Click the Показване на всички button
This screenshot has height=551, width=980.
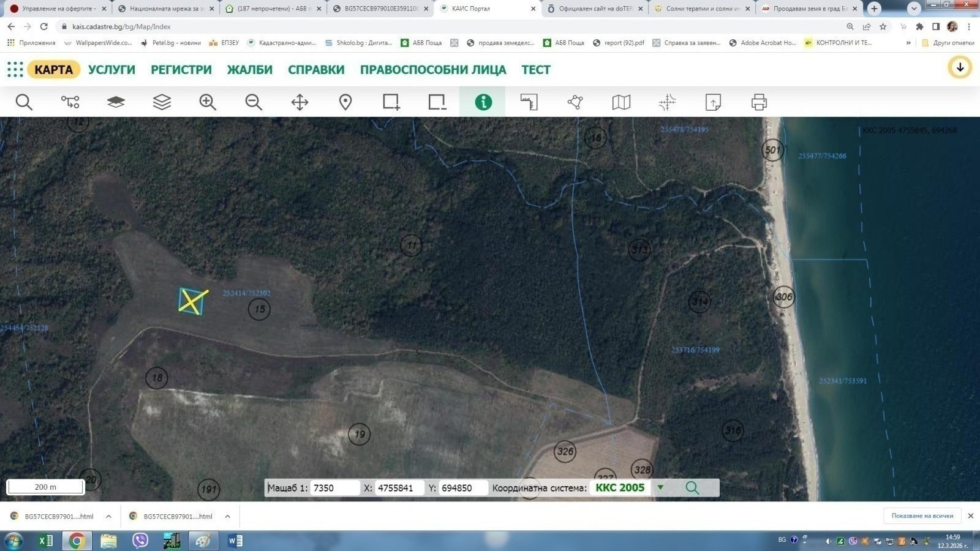[922, 515]
